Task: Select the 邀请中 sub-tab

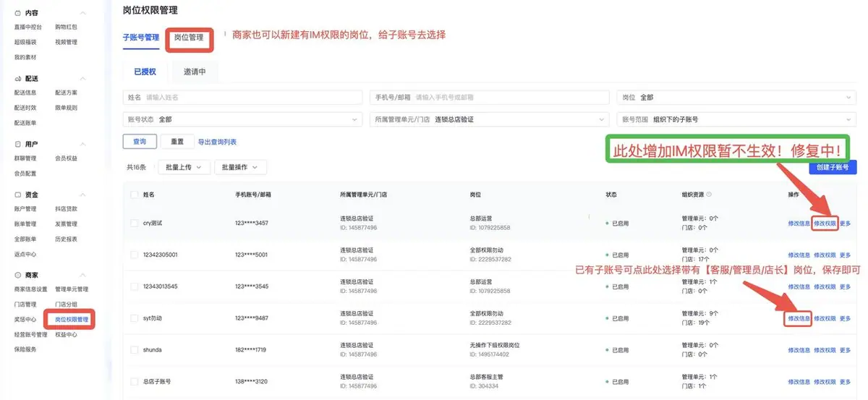Action: [x=195, y=72]
